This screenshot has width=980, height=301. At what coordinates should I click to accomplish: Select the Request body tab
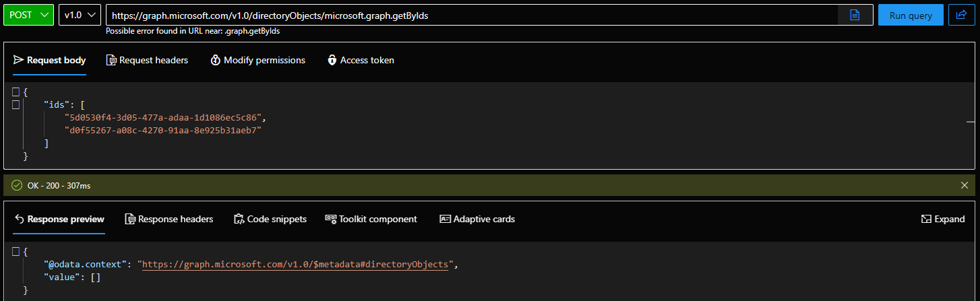[49, 60]
